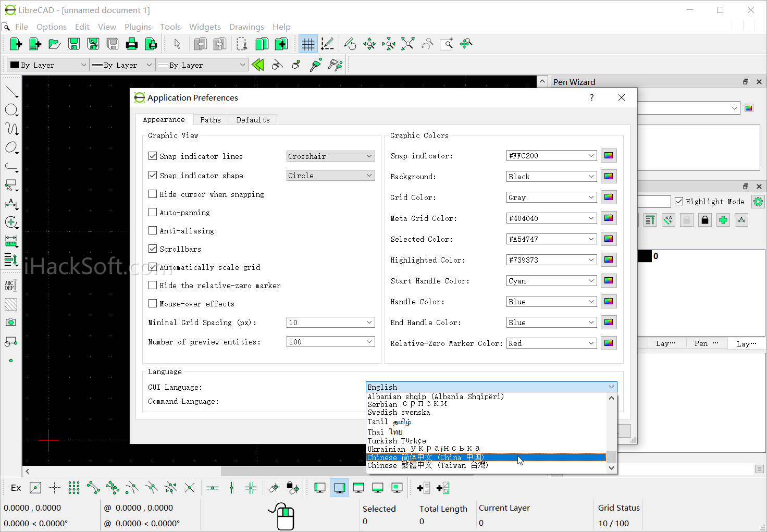Image resolution: width=767 pixels, height=532 pixels.
Task: Select the Text tool (ABC DEF) icon
Action: [10, 285]
